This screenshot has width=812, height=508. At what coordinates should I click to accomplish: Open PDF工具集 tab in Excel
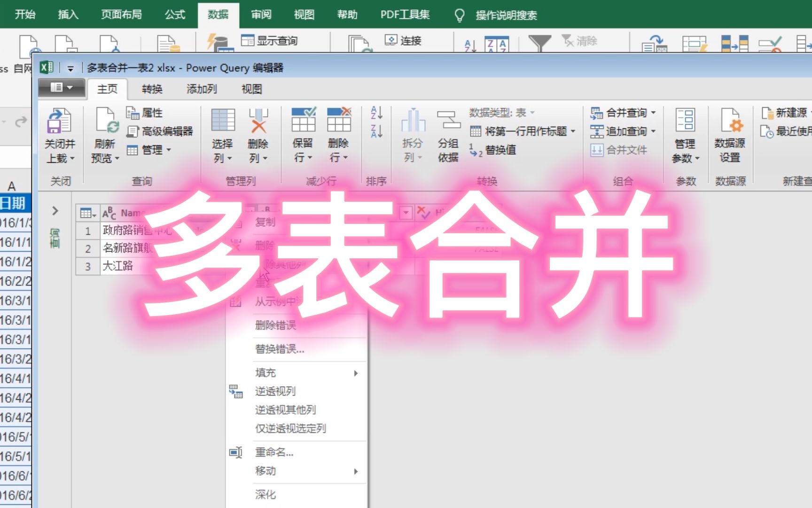coord(405,15)
